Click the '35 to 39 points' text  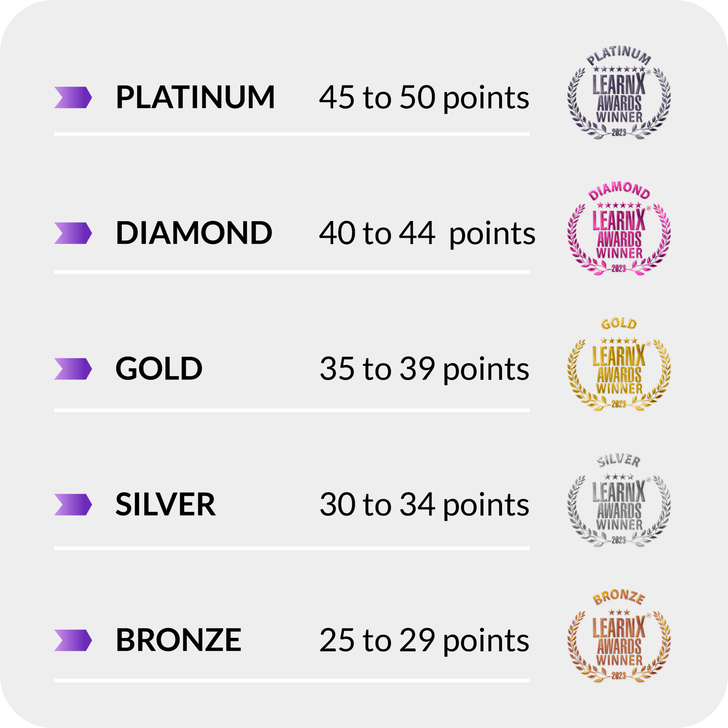tap(424, 369)
